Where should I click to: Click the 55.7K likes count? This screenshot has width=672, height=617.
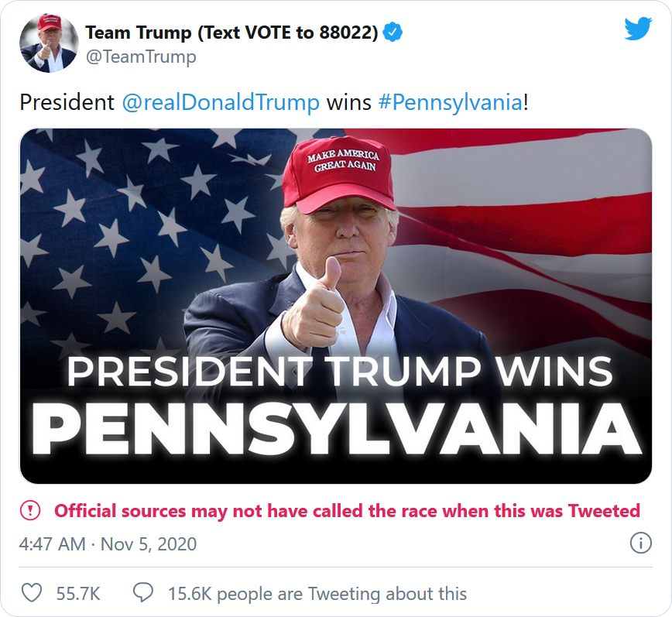point(77,594)
